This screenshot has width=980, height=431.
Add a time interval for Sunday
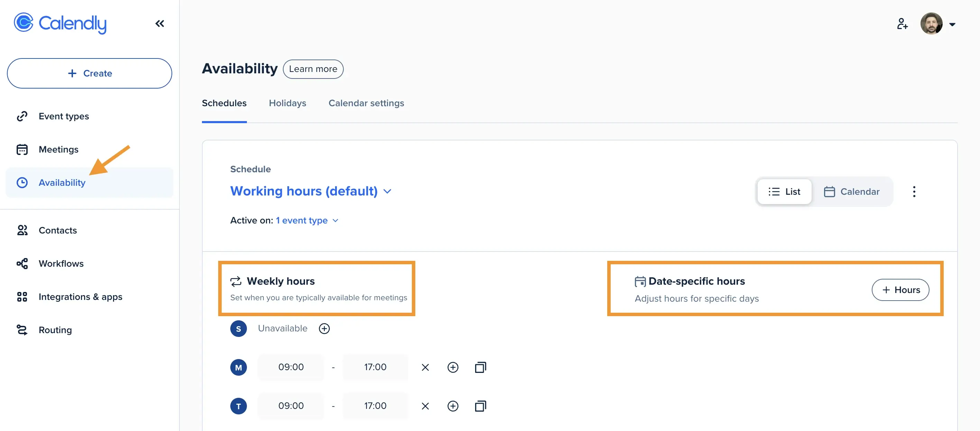pyautogui.click(x=324, y=328)
